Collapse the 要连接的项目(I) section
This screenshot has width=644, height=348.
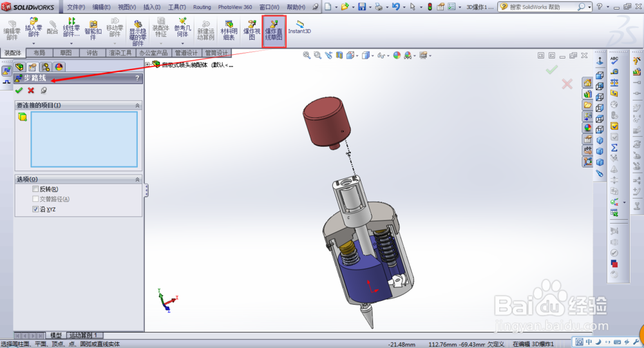[137, 106]
